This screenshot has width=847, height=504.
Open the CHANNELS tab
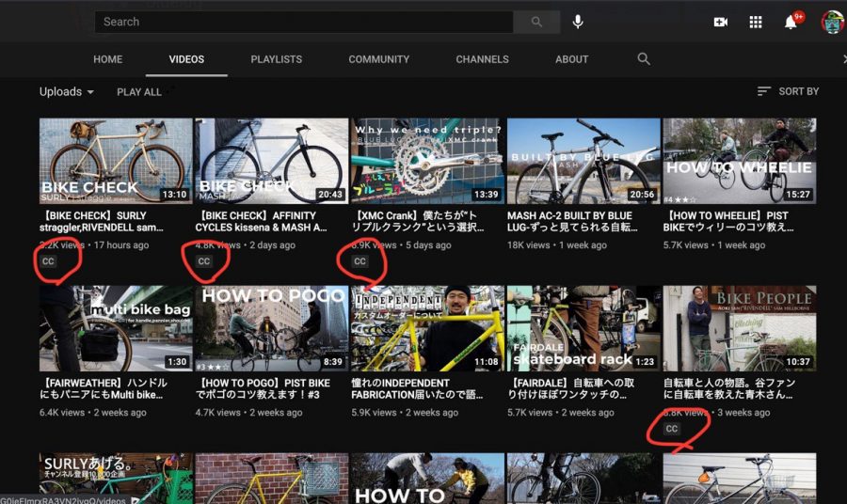pyautogui.click(x=482, y=59)
